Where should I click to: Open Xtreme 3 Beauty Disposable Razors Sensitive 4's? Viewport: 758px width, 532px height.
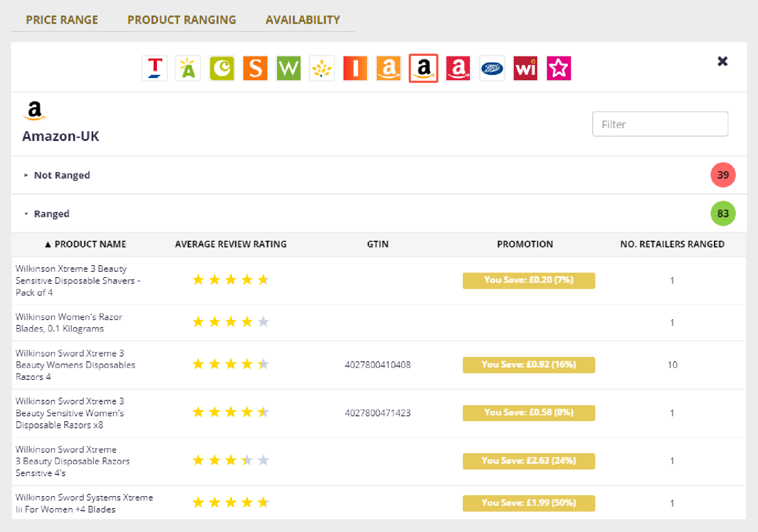pyautogui.click(x=73, y=461)
